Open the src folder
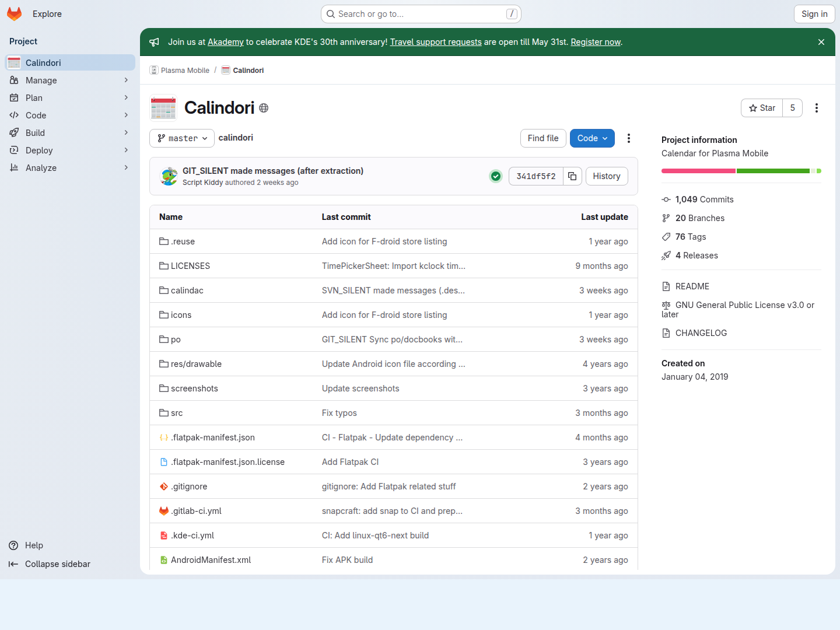Image resolution: width=840 pixels, height=630 pixels. click(177, 413)
